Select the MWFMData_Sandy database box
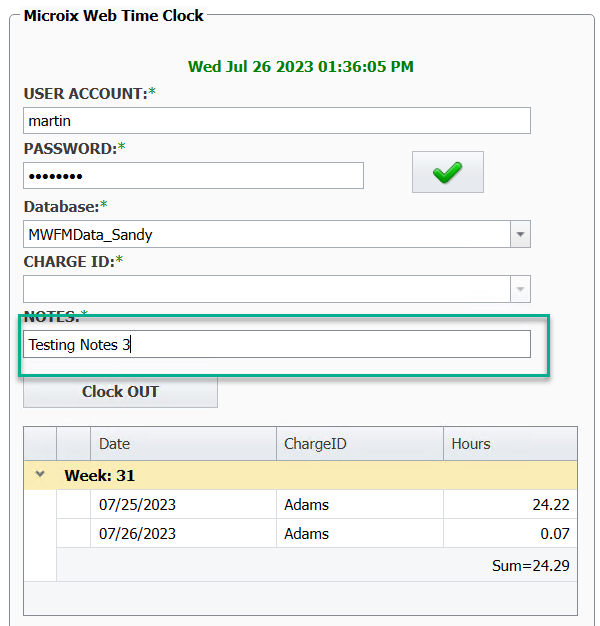600x626 pixels. click(266, 234)
